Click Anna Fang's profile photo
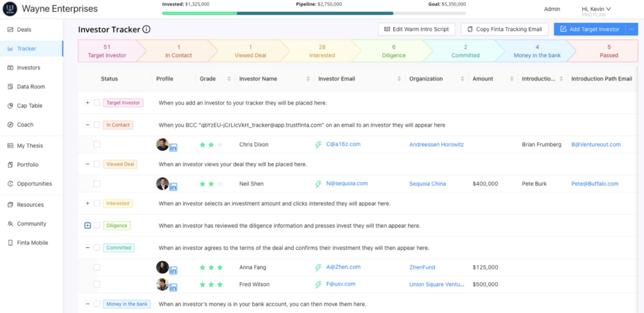Screen dimensions: 644x313 (162, 267)
